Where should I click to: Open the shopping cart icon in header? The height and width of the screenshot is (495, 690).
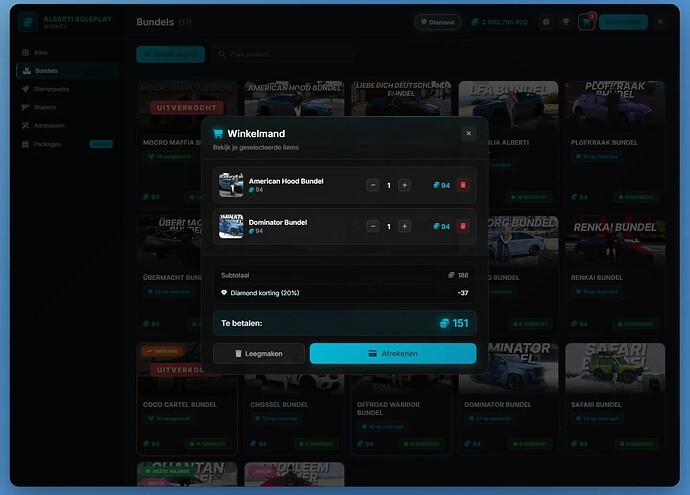(586, 22)
